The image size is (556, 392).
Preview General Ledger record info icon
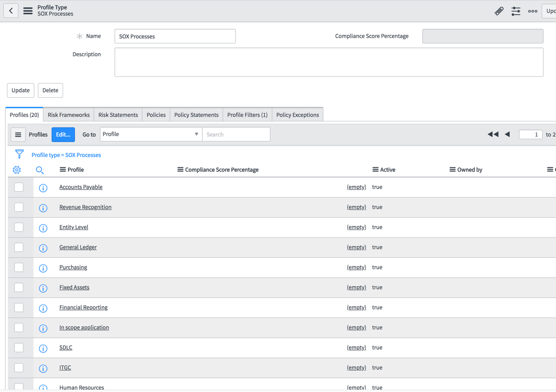click(43, 248)
